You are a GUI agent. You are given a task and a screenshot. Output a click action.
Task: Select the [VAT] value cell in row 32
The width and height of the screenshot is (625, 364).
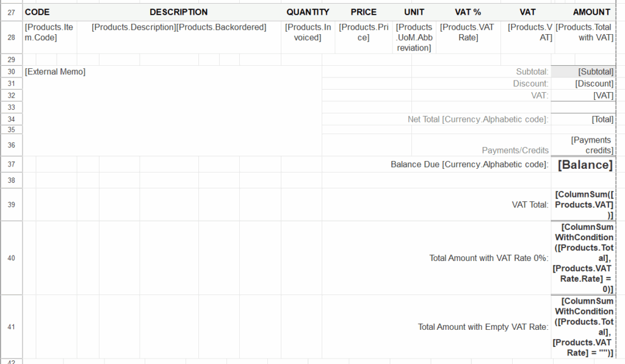tap(583, 96)
